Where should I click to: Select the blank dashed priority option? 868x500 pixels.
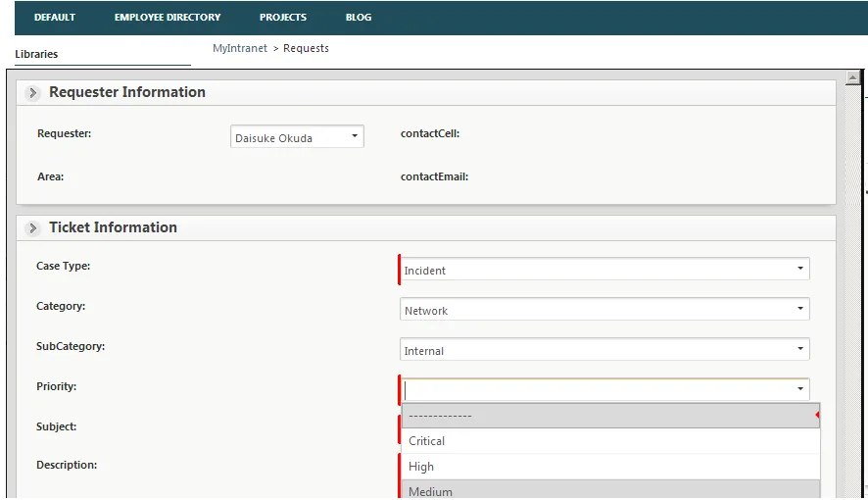click(610, 416)
